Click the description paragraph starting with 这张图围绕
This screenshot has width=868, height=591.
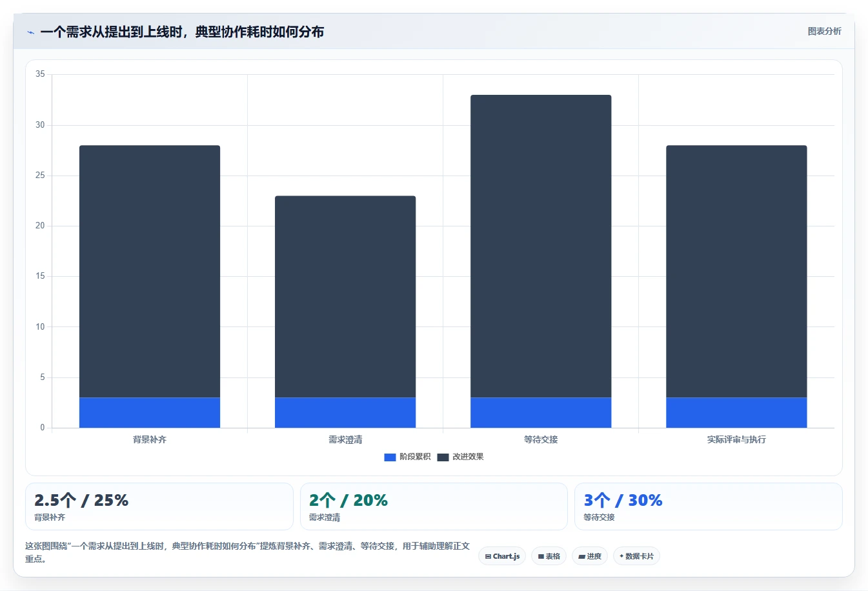point(248,552)
